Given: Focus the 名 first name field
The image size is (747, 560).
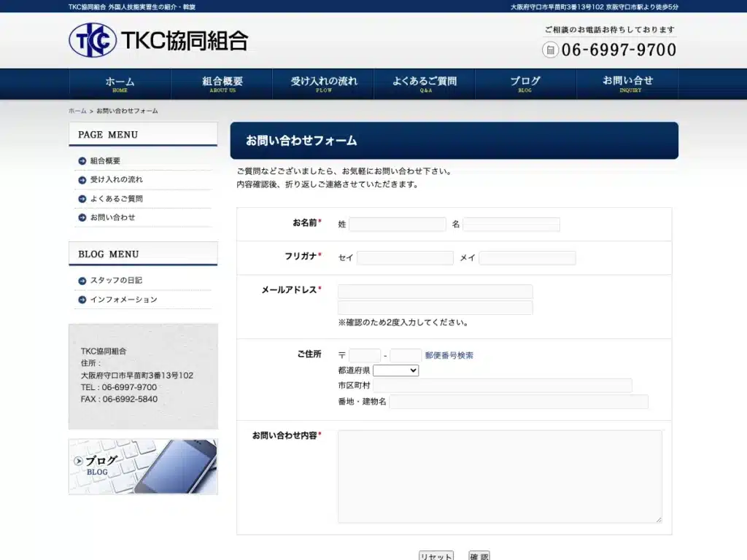Looking at the screenshot, I should tap(511, 225).
